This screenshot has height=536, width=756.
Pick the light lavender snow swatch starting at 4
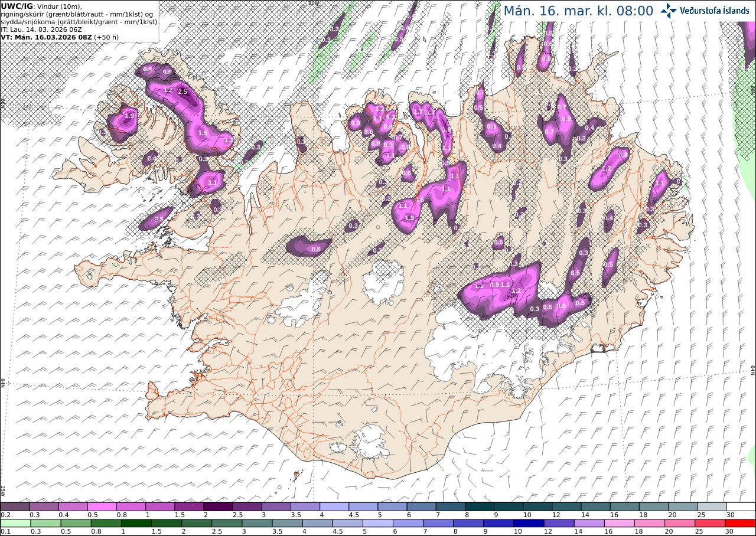334,506
